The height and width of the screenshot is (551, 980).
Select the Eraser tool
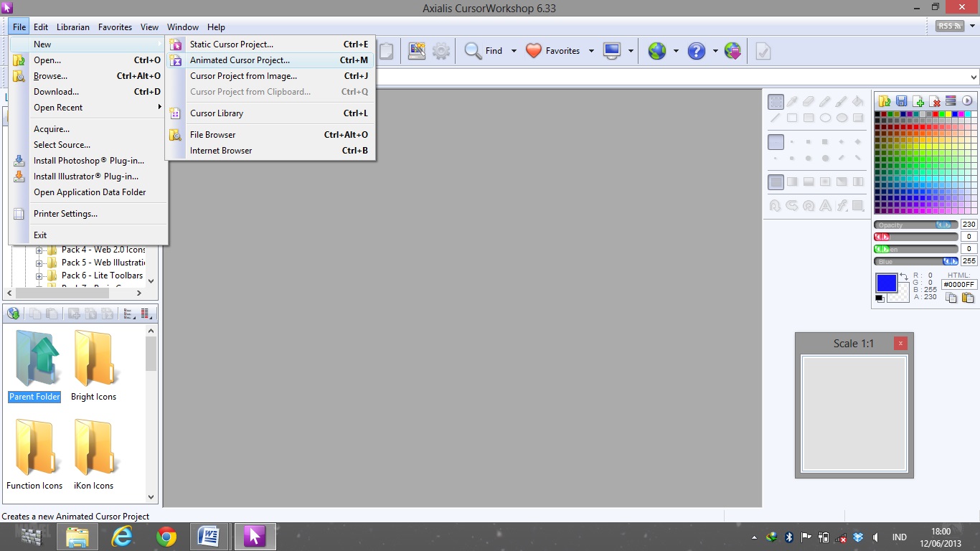click(809, 101)
